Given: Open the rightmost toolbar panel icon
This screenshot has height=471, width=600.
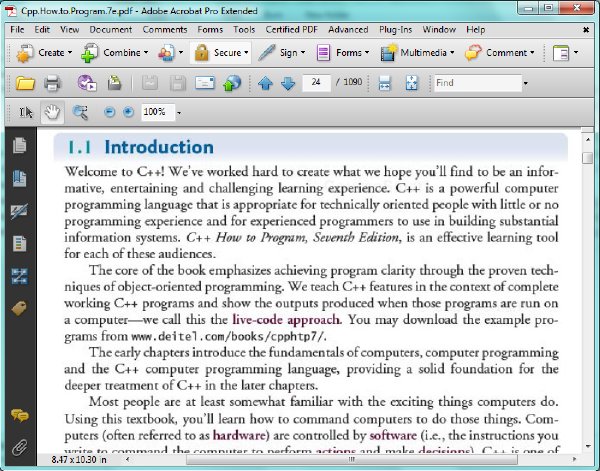Looking at the screenshot, I should tap(561, 53).
